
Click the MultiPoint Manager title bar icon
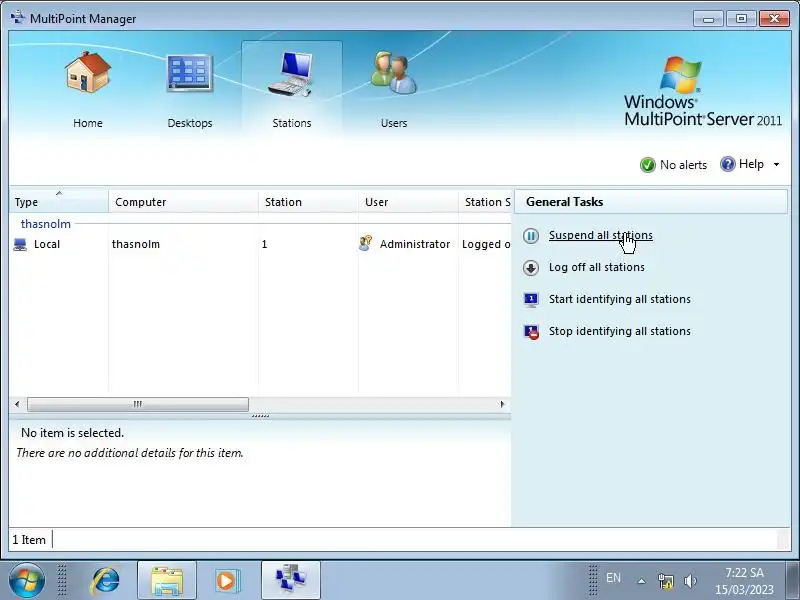click(x=17, y=18)
